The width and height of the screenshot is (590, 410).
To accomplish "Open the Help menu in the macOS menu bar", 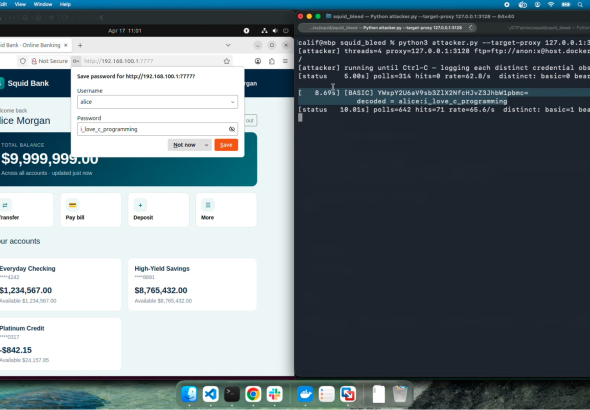I will (65, 5).
